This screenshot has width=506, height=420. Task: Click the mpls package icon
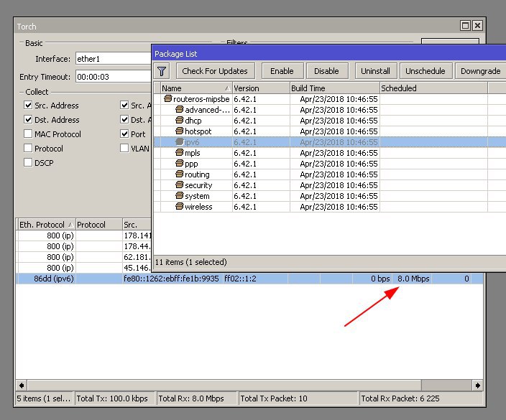180,152
